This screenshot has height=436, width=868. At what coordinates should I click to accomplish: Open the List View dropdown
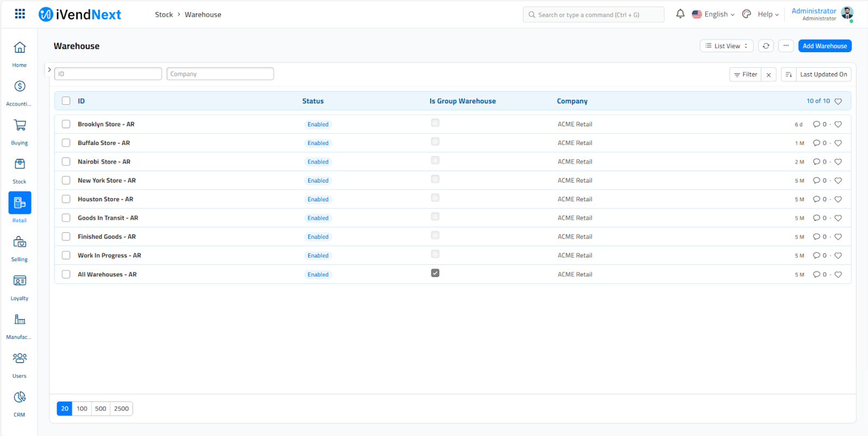click(726, 46)
